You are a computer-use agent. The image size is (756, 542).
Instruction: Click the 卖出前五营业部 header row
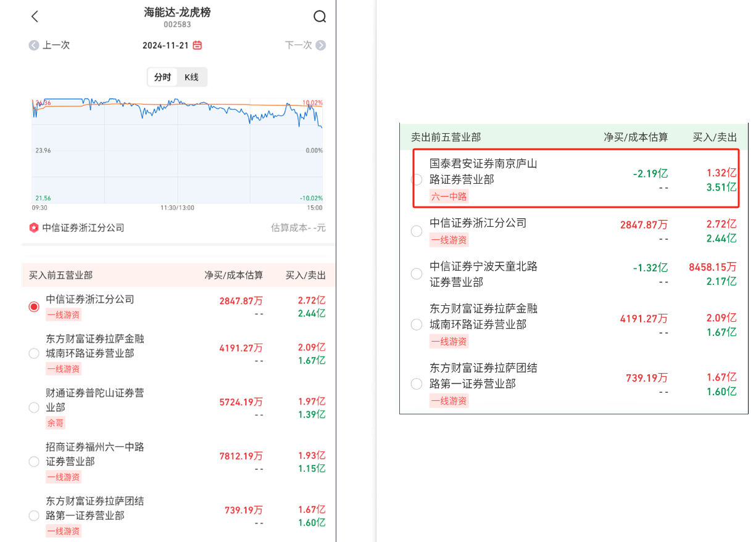tap(573, 137)
